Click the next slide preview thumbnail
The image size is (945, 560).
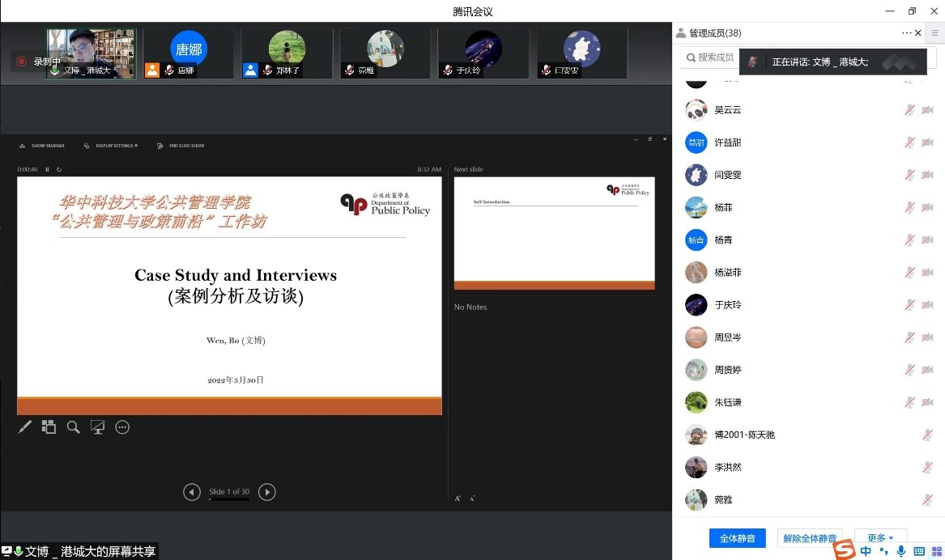tap(554, 233)
